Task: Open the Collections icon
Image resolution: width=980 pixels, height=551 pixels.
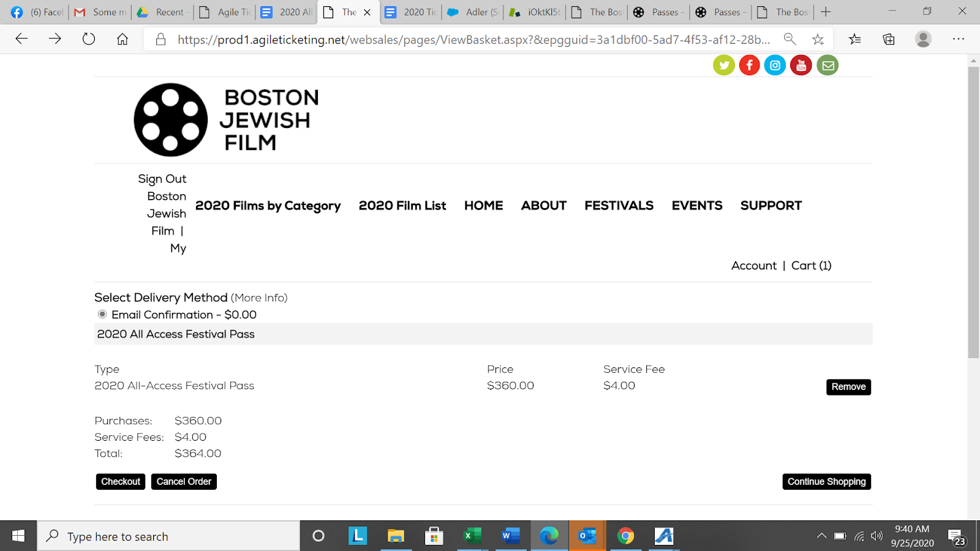Action: click(x=889, y=39)
